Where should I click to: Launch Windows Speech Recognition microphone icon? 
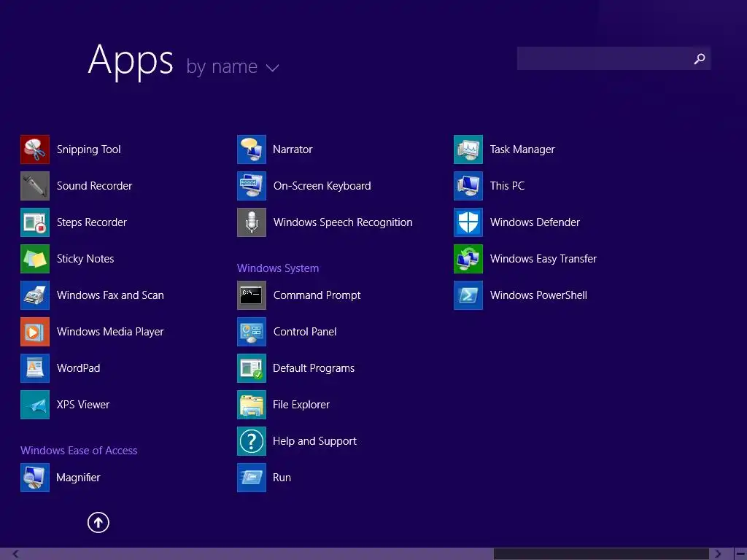tap(252, 222)
